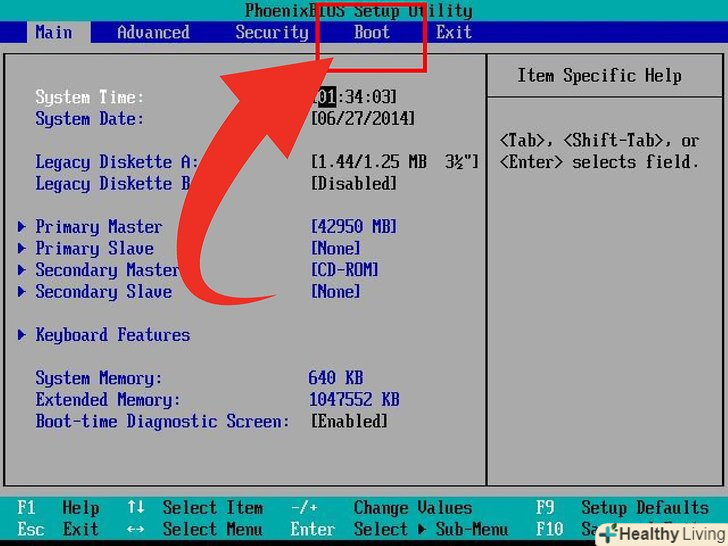The width and height of the screenshot is (728, 546).
Task: Select the Boot menu tab
Action: tap(371, 32)
